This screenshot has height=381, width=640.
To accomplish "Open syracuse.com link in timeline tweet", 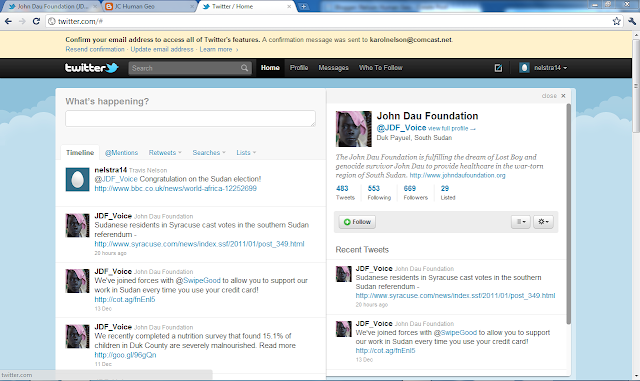I will (x=199, y=244).
